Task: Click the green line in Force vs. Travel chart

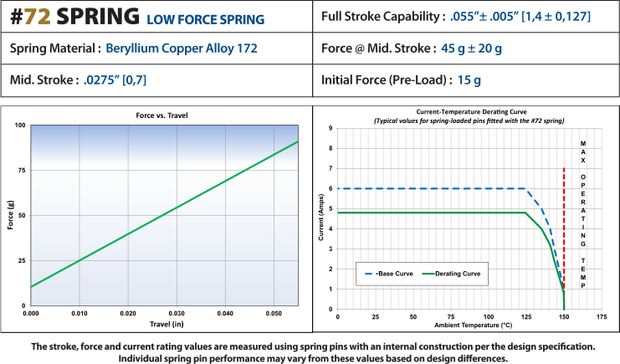Action: point(163,215)
